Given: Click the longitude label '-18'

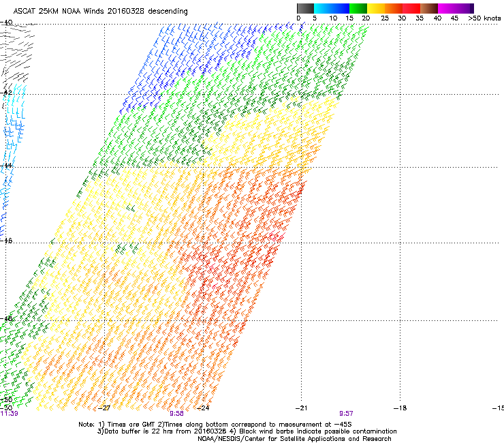Looking at the screenshot, I should point(400,408).
